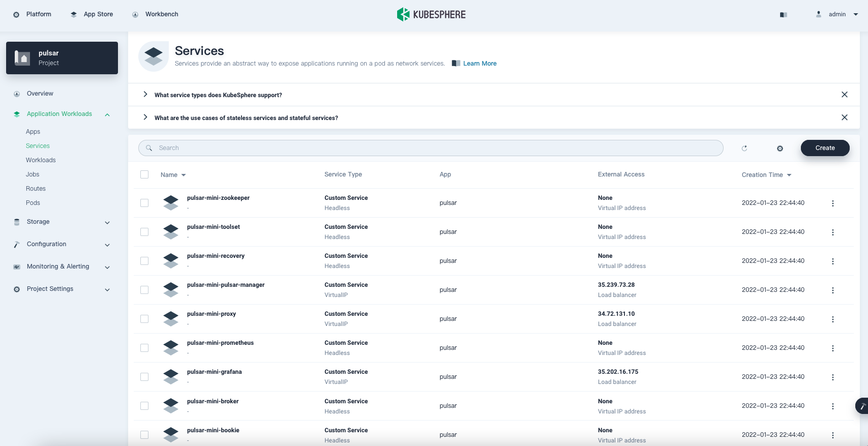
Task: Dismiss the service types help tip
Action: point(845,95)
